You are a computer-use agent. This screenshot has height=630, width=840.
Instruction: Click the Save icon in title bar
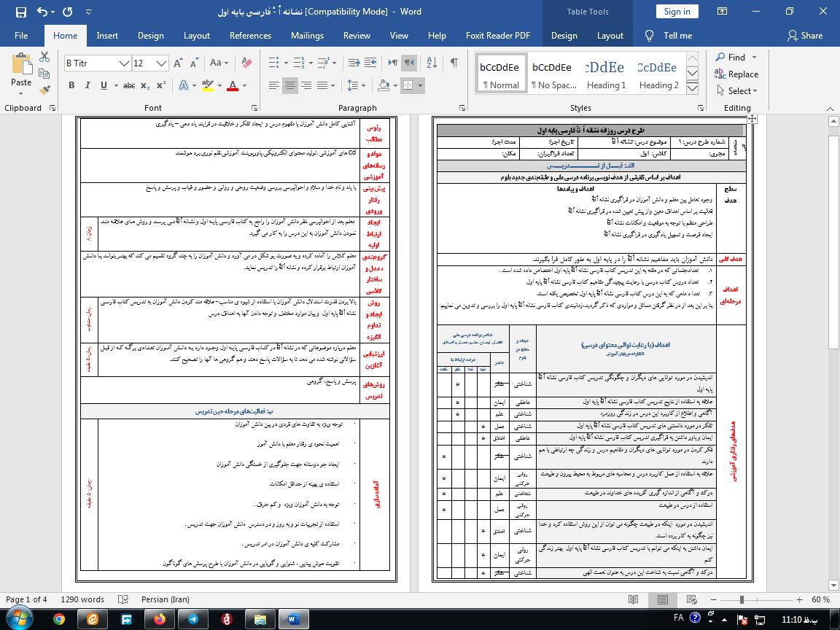20,12
